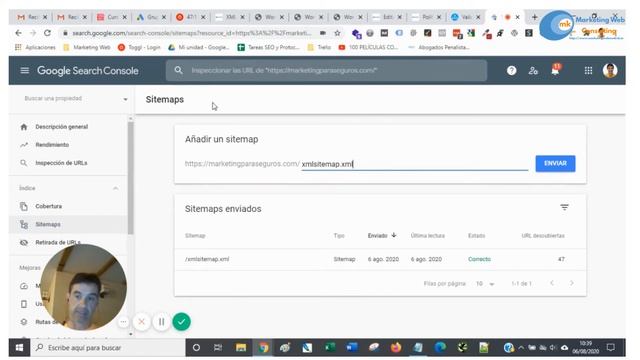Click the sitemap URL input field

(x=414, y=164)
